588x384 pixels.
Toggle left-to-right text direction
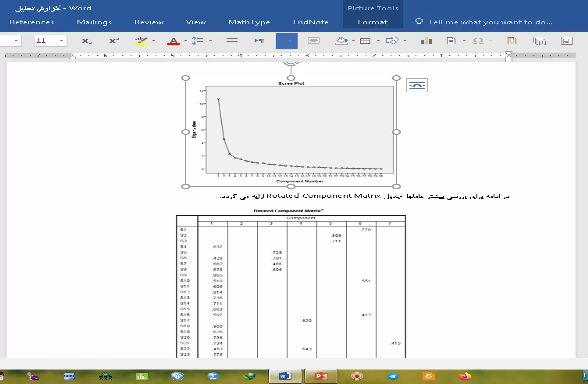pyautogui.click(x=259, y=41)
